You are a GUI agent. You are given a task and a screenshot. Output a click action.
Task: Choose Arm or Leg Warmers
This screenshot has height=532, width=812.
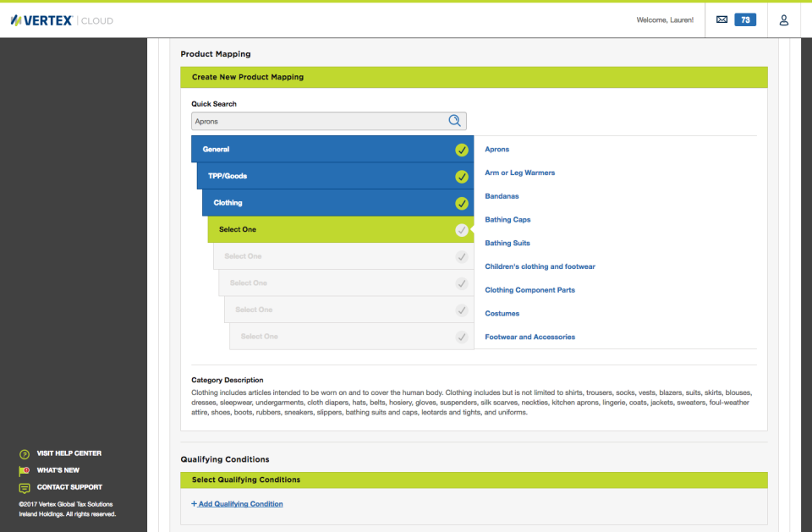(519, 173)
